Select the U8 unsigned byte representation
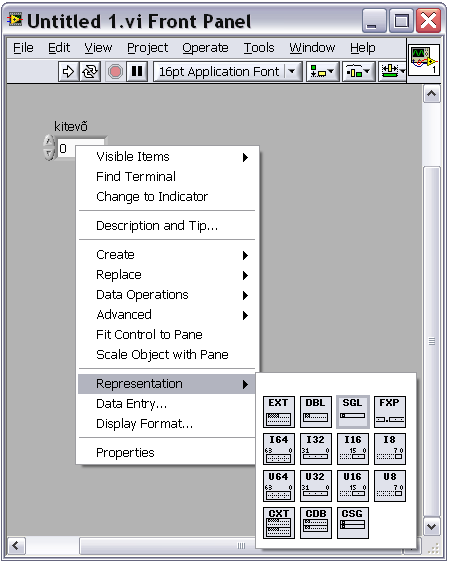The width and height of the screenshot is (451, 563). tap(390, 486)
